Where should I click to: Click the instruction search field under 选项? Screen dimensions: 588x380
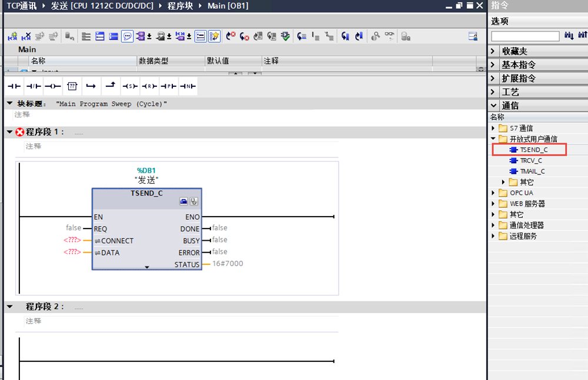525,36
